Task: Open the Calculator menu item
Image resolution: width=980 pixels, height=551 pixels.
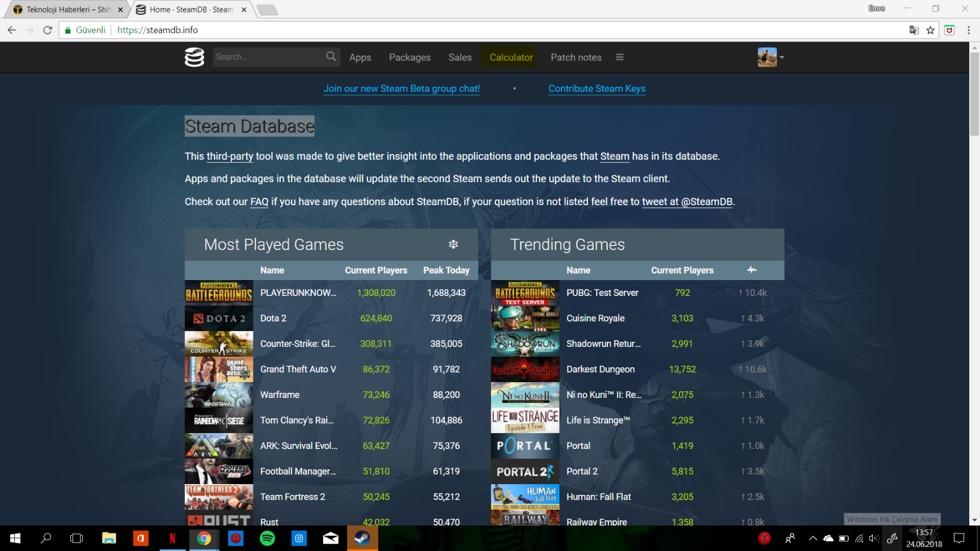Action: pyautogui.click(x=511, y=57)
